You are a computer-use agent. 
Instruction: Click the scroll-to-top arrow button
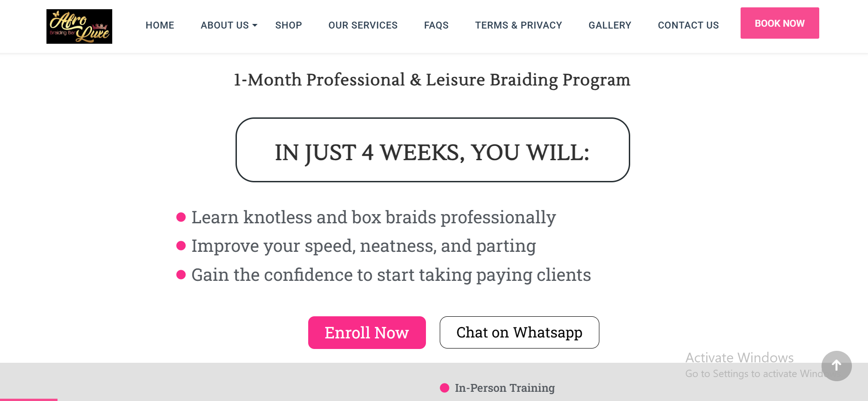(836, 366)
